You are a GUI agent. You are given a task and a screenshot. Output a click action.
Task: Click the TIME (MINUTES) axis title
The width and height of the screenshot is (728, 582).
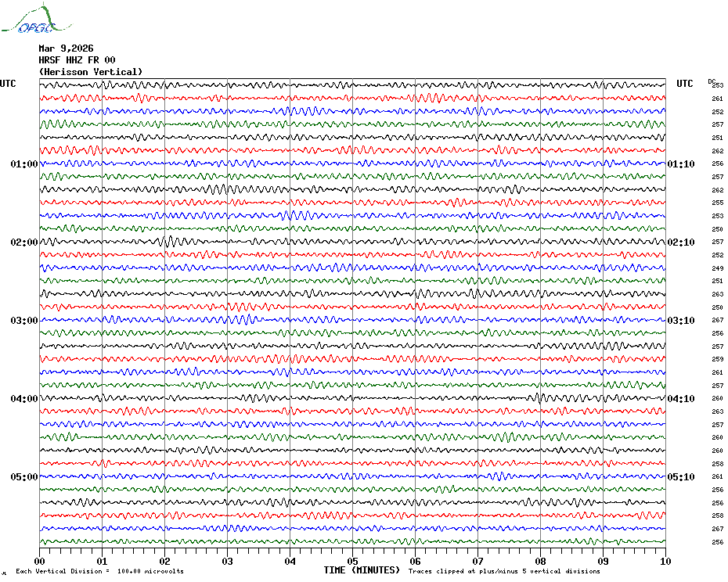click(362, 570)
